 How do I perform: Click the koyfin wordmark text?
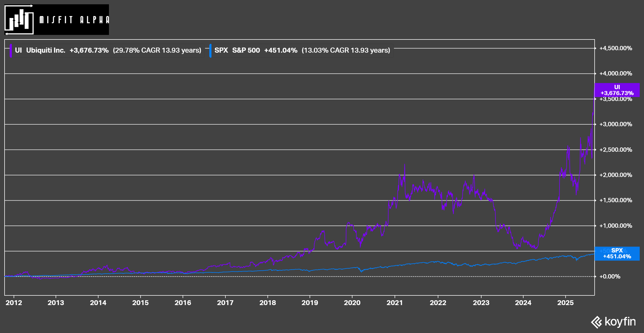pyautogui.click(x=620, y=321)
